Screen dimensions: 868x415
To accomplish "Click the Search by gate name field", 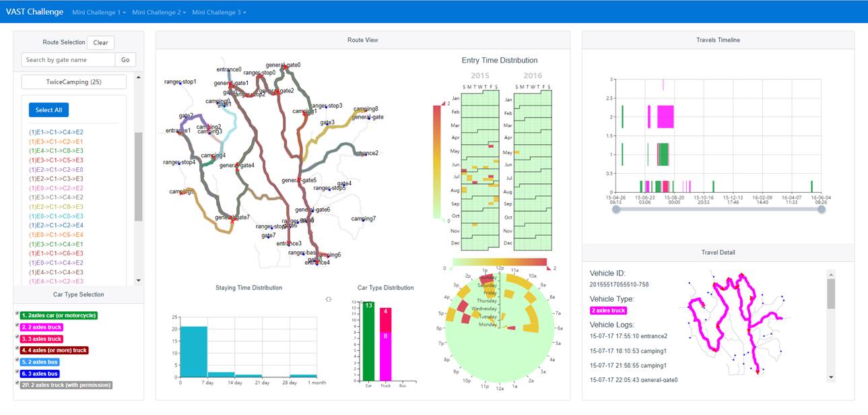I will tap(68, 60).
